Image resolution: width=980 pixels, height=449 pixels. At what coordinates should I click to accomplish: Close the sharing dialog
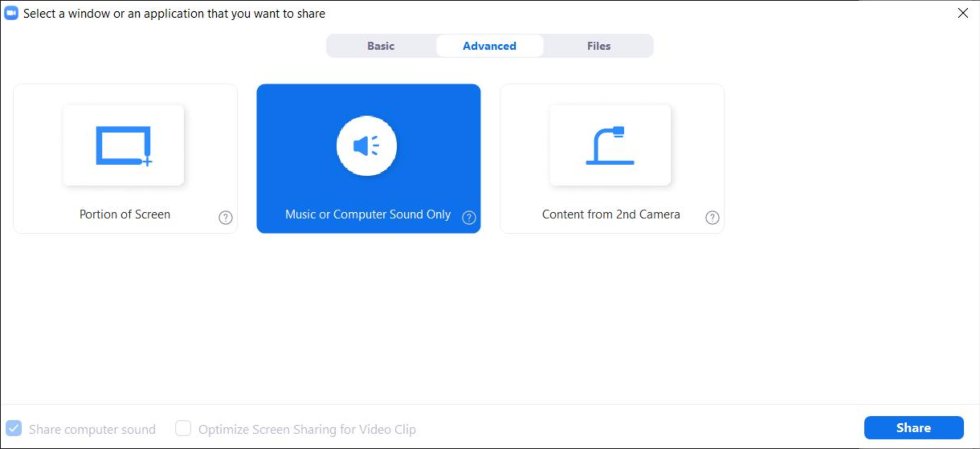963,12
